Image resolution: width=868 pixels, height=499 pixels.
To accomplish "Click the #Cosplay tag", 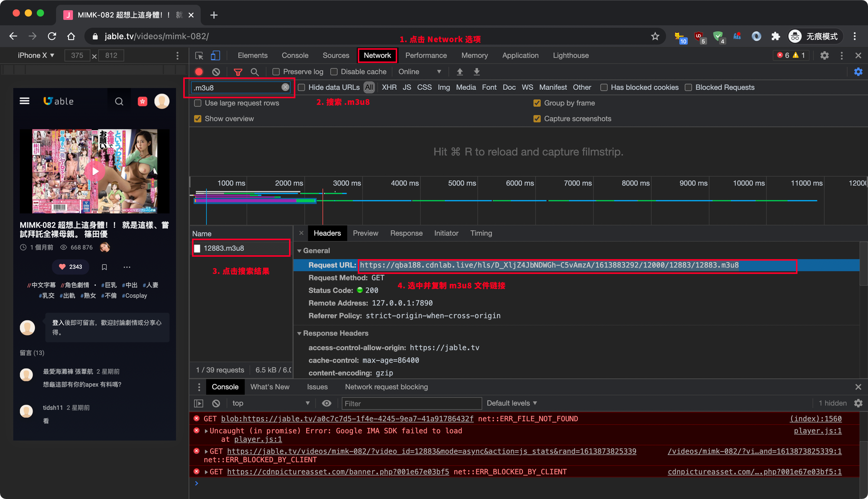I will (134, 296).
